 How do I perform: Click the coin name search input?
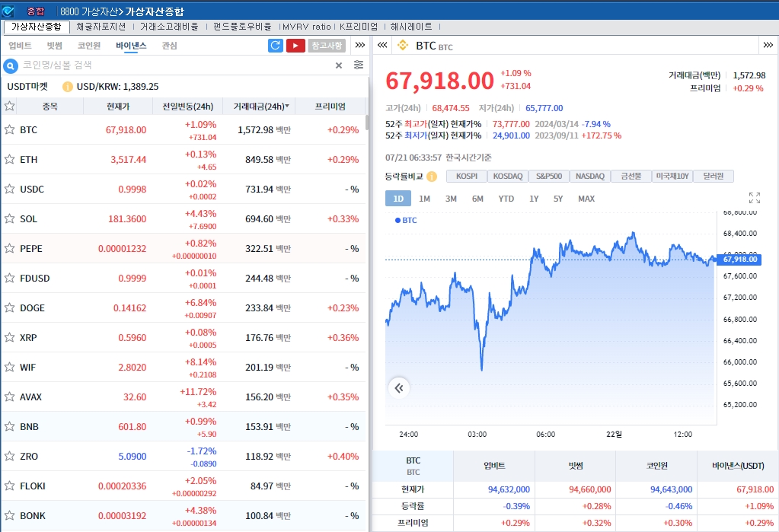pyautogui.click(x=175, y=65)
